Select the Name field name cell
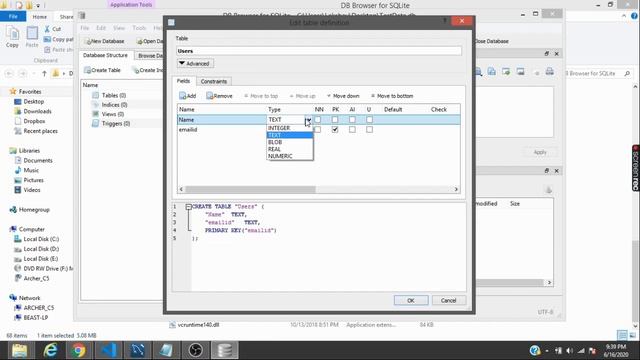This screenshot has height=360, width=640. (221, 120)
